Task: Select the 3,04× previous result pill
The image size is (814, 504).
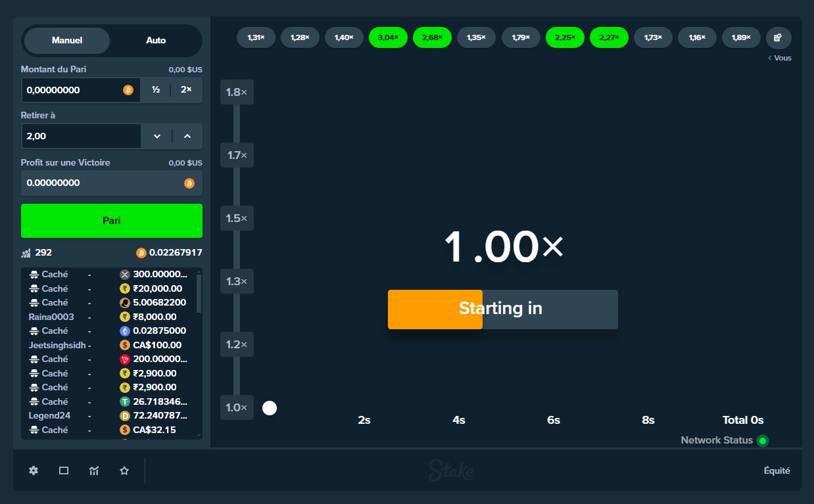Action: point(388,37)
